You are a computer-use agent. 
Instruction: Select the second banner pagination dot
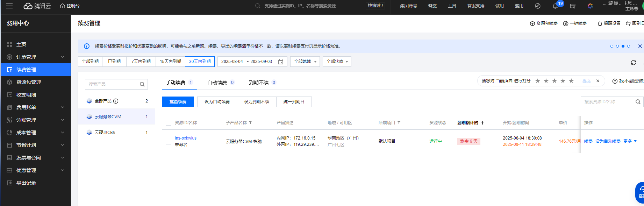point(617,46)
